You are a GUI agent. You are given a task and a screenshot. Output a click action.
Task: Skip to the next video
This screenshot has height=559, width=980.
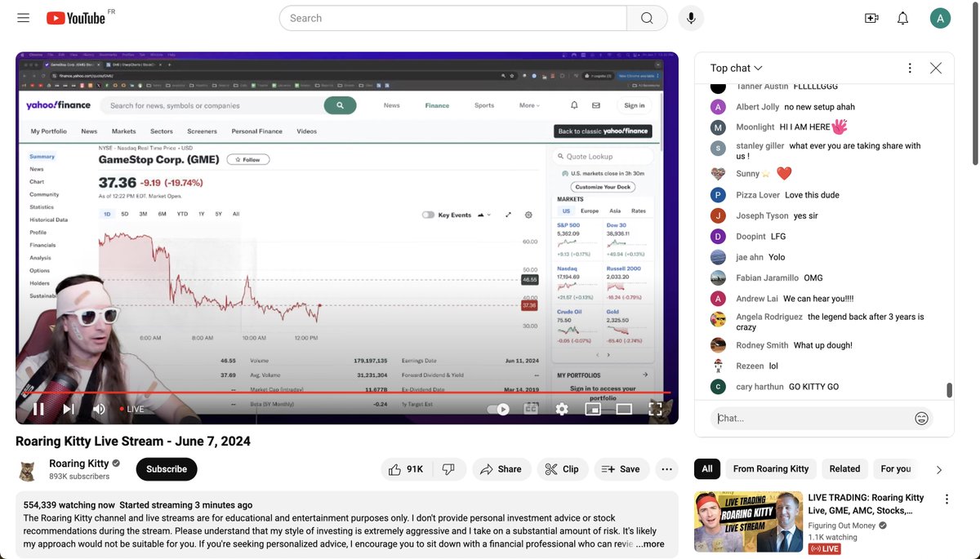pos(69,409)
